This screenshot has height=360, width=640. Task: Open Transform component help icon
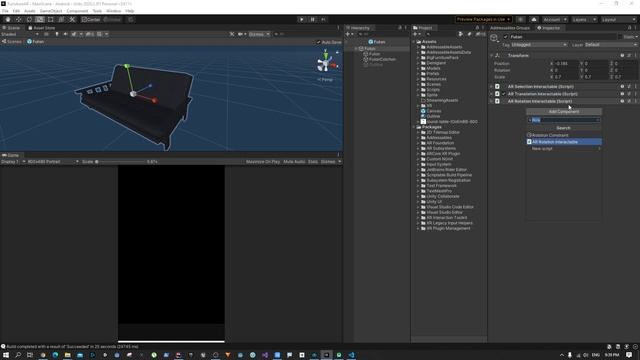tap(622, 56)
